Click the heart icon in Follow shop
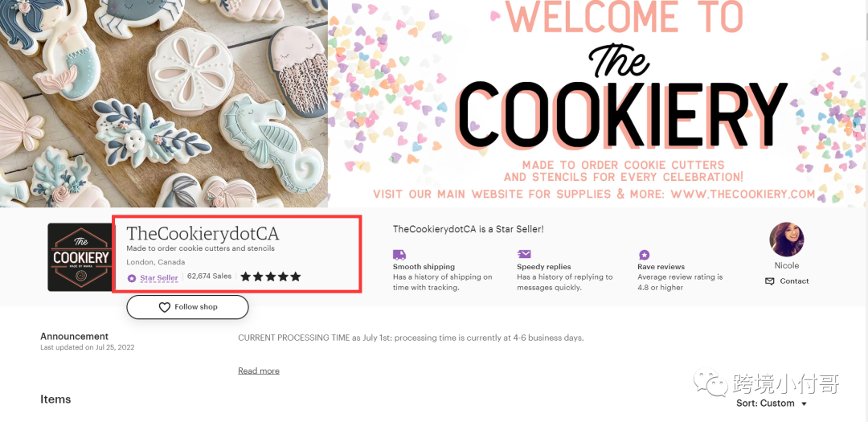 [x=165, y=307]
